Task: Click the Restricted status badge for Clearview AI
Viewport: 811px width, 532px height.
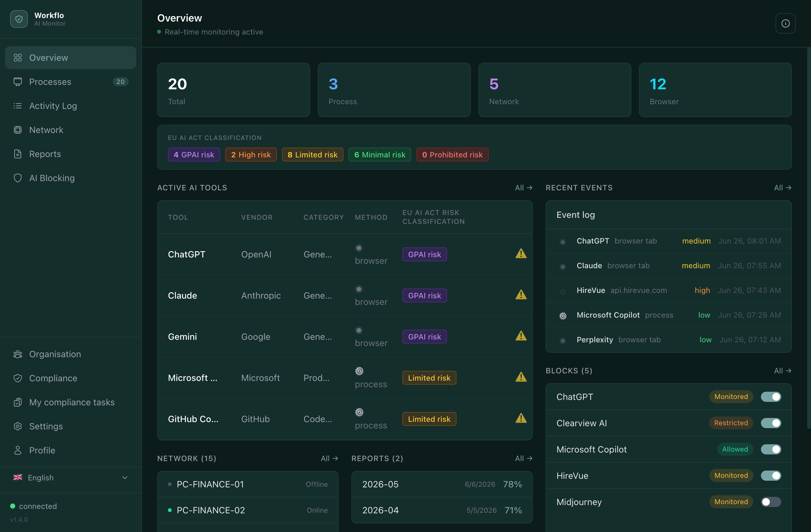Action: tap(731, 423)
